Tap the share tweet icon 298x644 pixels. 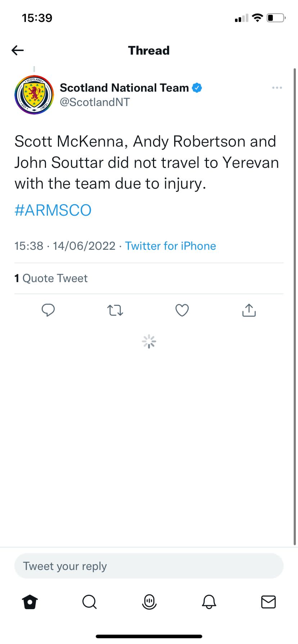point(249,310)
